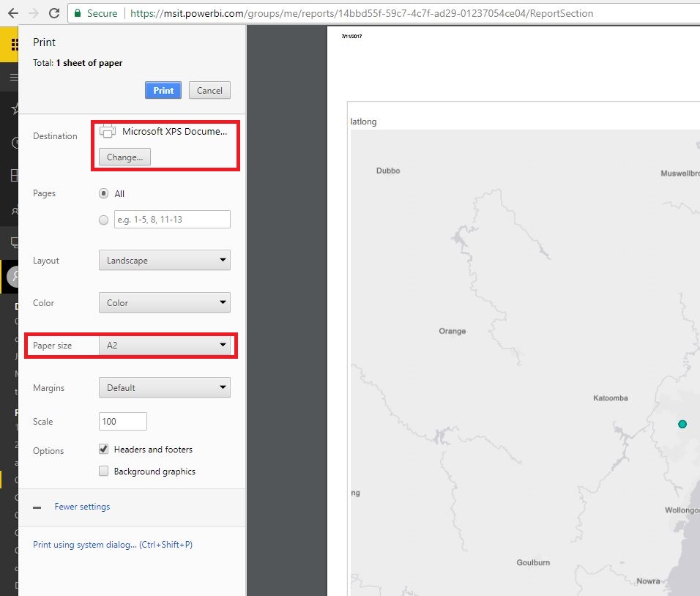This screenshot has width=700, height=596.
Task: Click the browser back arrow
Action: coord(13,13)
